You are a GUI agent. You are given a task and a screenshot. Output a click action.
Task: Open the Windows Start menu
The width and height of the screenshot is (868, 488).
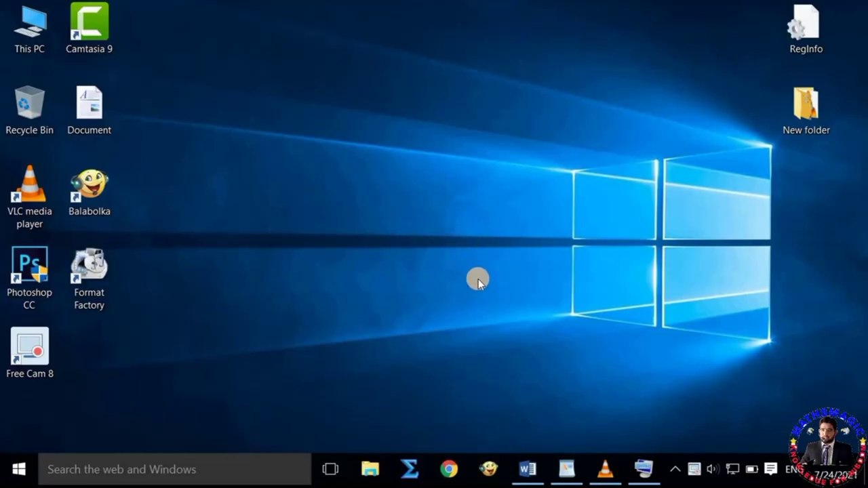coord(19,469)
